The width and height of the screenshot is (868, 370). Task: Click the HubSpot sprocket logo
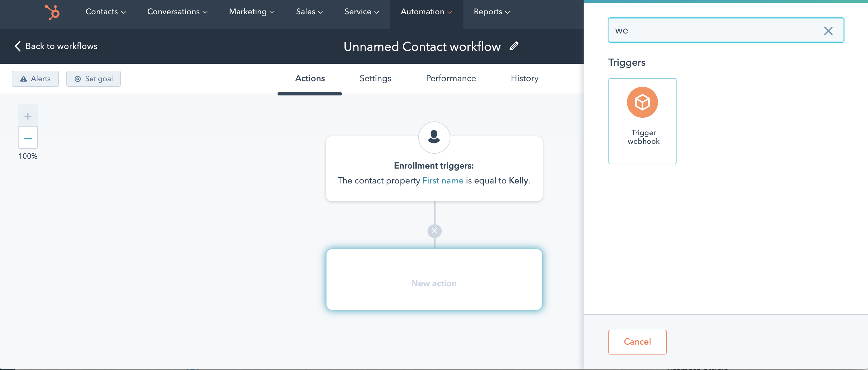52,12
